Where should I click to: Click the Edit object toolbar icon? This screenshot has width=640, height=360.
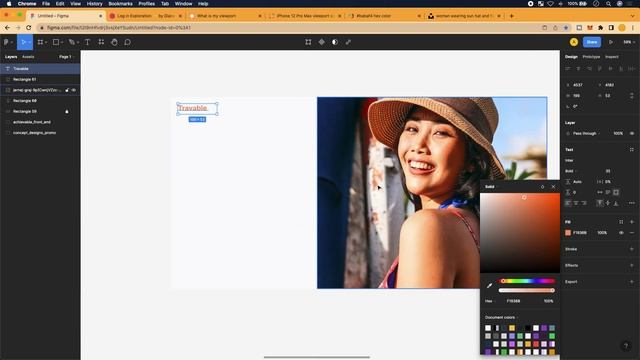tap(308, 42)
